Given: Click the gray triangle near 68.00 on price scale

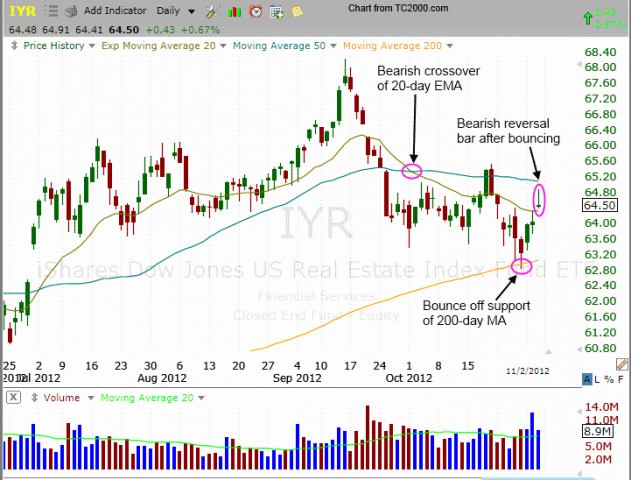Looking at the screenshot, I should pyautogui.click(x=579, y=64).
